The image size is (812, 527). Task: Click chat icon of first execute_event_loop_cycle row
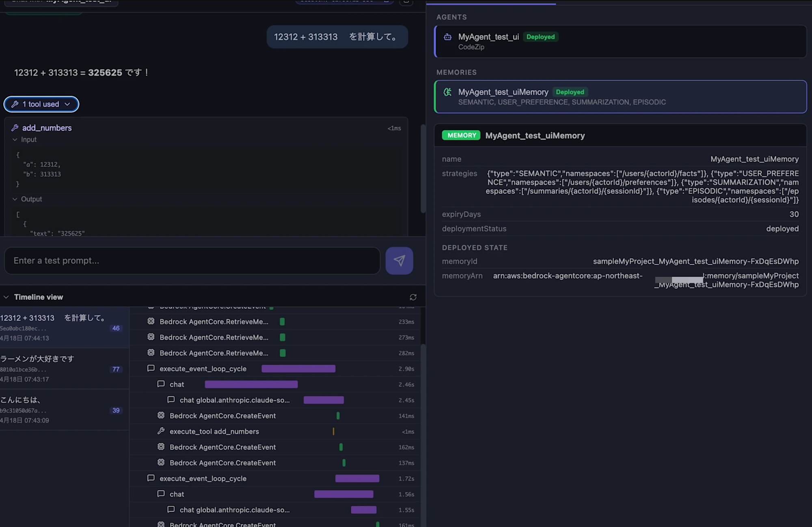[151, 369]
